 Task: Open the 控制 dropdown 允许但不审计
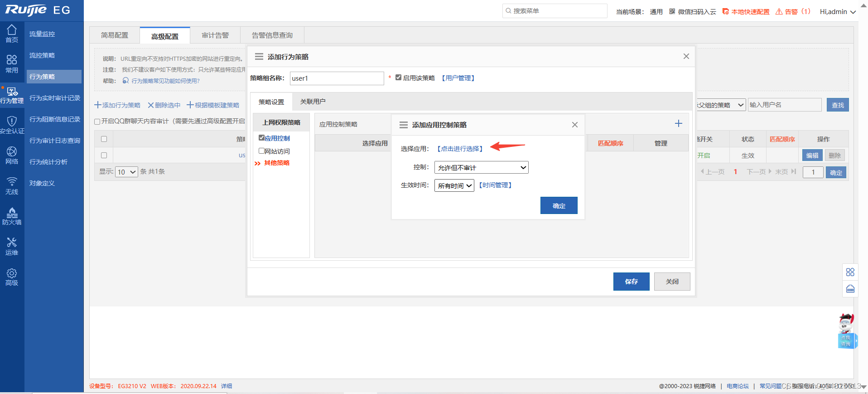(x=481, y=167)
